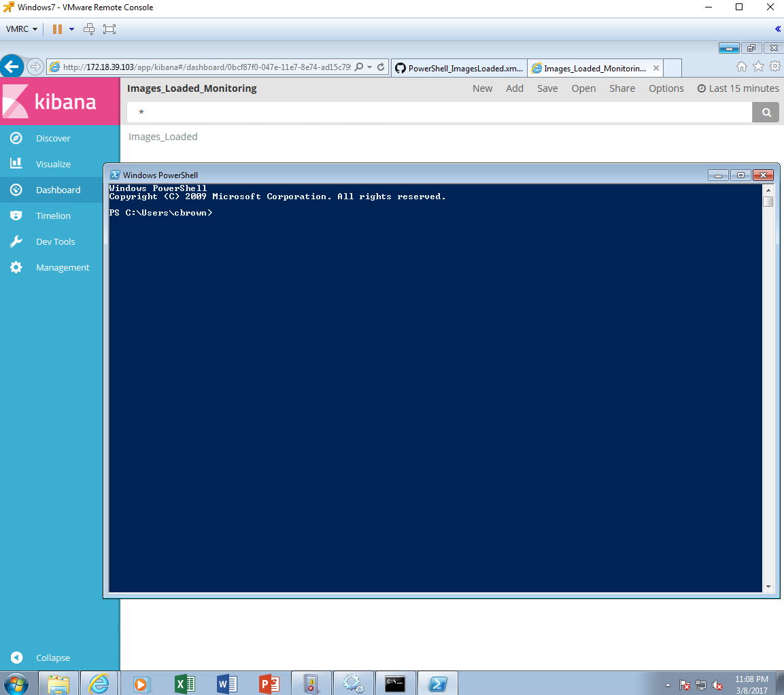Click the Action Center flag in tray
The width and height of the screenshot is (784, 695).
[685, 685]
